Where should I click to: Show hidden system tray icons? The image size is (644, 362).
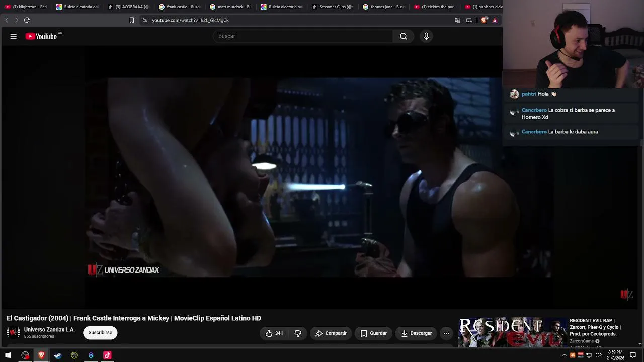pos(564,355)
